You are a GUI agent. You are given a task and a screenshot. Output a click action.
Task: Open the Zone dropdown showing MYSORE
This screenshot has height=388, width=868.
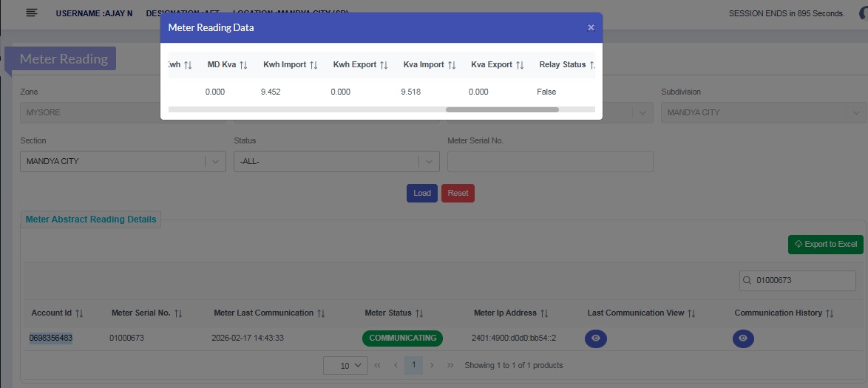pos(123,112)
